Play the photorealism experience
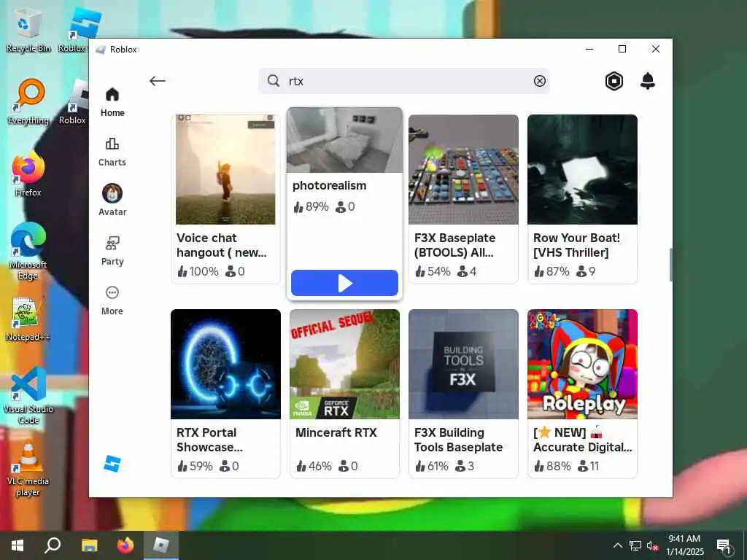This screenshot has height=560, width=747. [x=344, y=283]
